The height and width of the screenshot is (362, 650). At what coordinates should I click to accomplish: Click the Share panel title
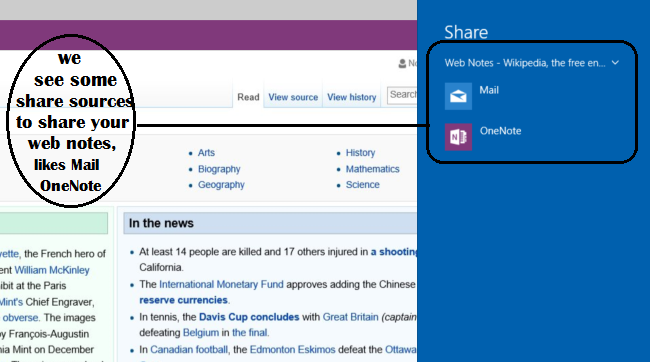click(466, 32)
